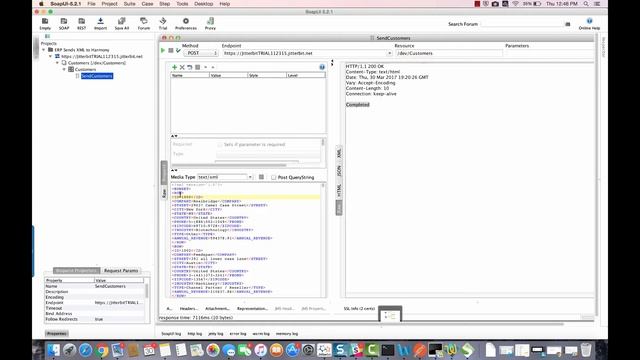Viewport: 640px width, 360px height.
Task: Click horizontal scrollbar in parameter details pane
Action: 229,165
